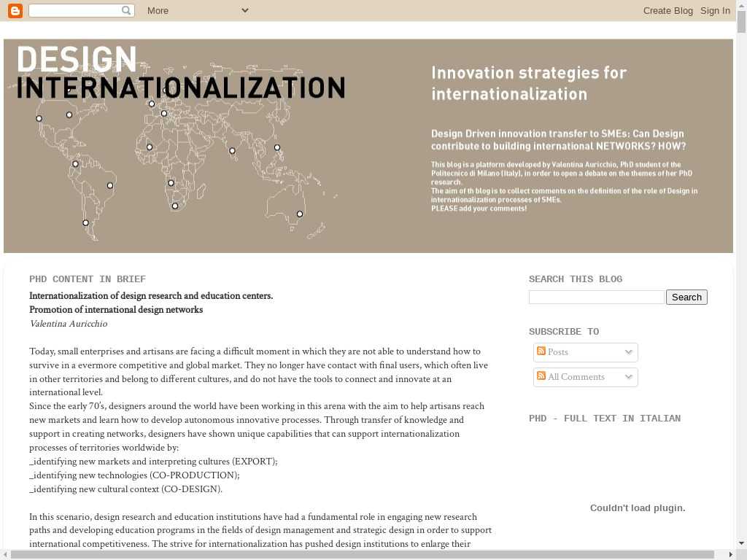747x560 pixels.
Task: Expand the Posts subscription dropdown arrow
Action: (628, 352)
